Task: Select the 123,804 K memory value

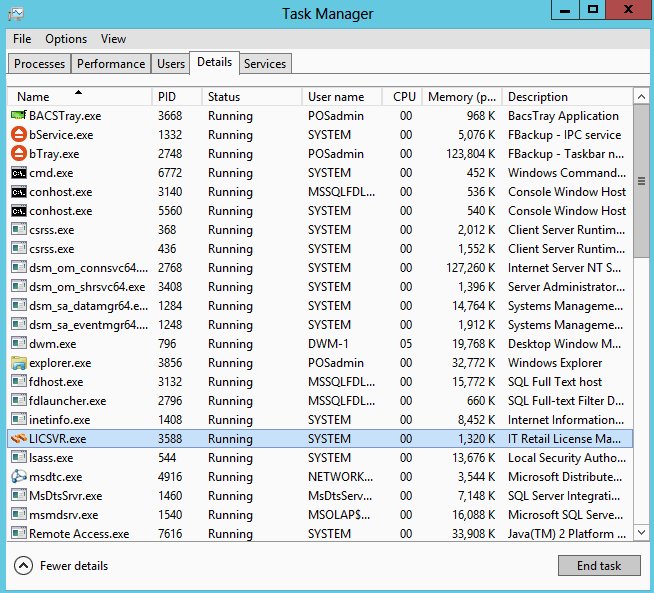Action: (470, 154)
